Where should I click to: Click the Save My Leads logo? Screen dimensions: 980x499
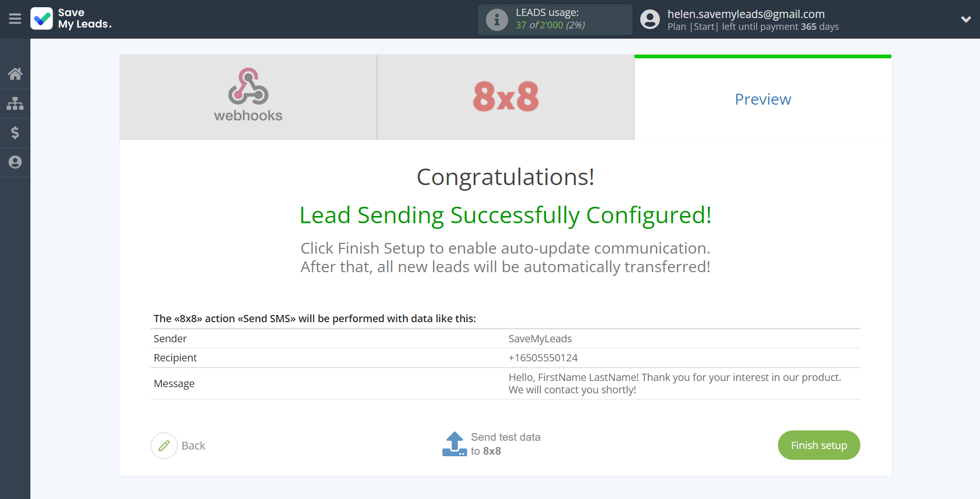[71, 19]
